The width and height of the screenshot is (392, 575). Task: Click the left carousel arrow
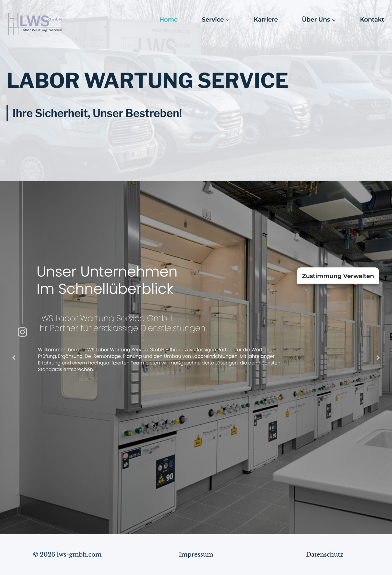click(x=14, y=357)
